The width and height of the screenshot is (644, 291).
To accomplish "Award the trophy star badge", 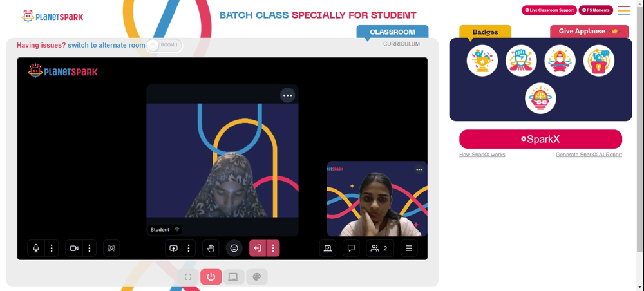I will point(482,61).
